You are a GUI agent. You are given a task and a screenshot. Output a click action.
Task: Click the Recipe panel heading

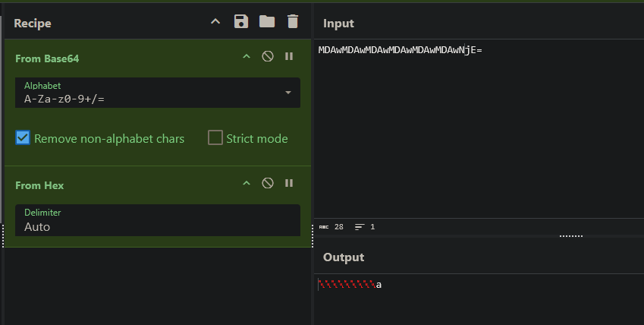pos(33,24)
